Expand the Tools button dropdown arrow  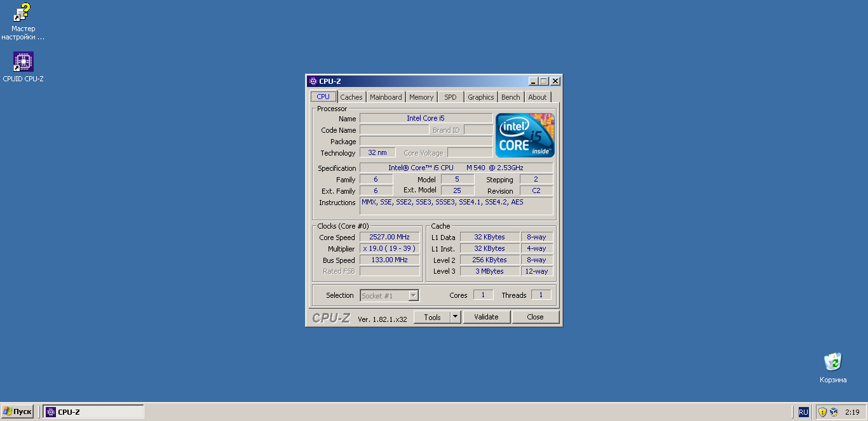(455, 317)
